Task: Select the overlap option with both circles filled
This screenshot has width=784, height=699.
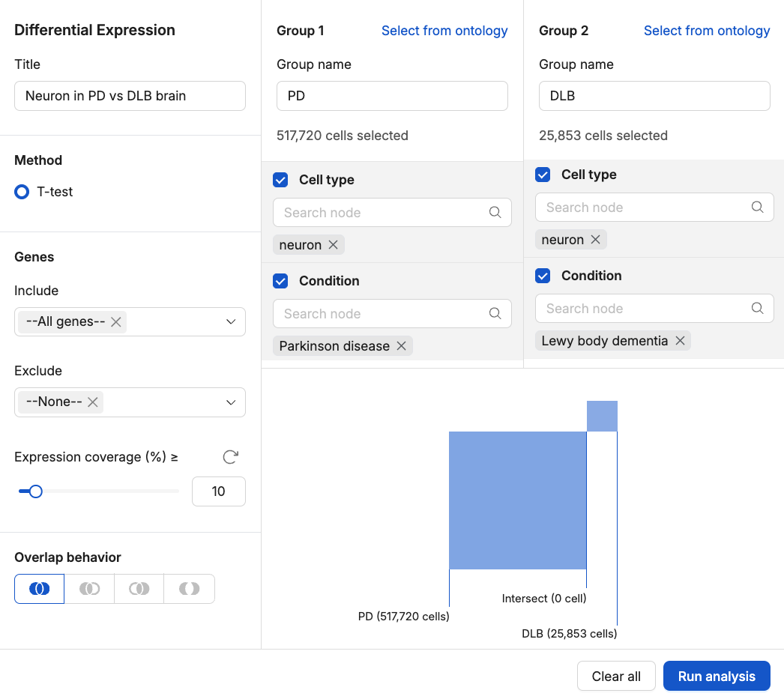Action: 40,589
